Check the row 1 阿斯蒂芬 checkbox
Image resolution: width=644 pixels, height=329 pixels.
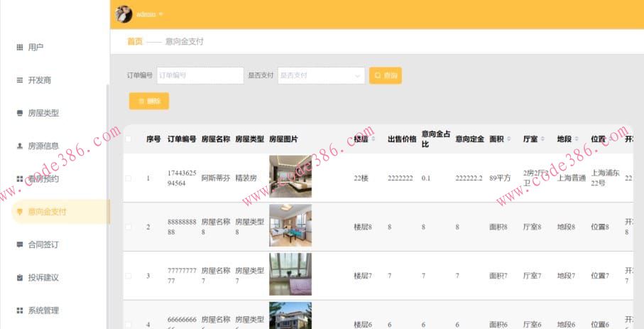(x=129, y=178)
